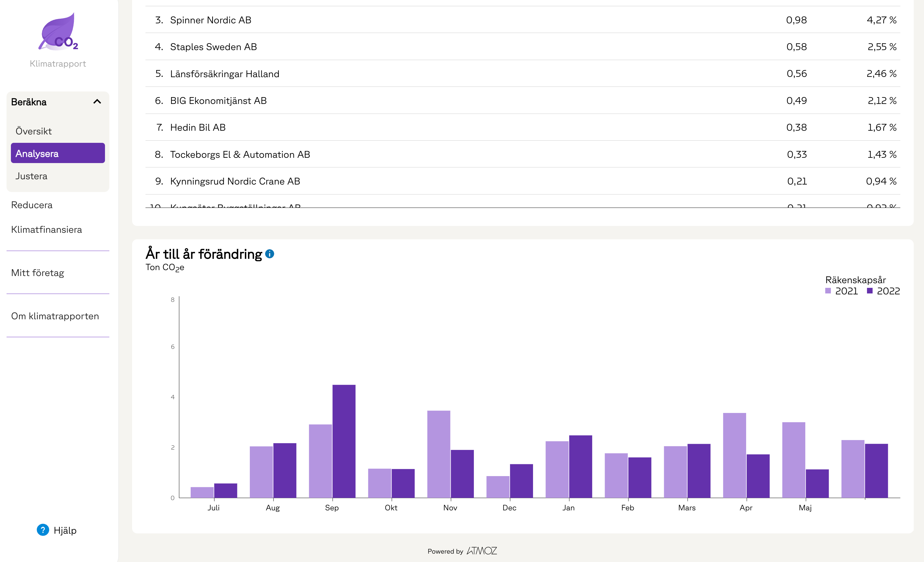This screenshot has width=924, height=562.
Task: Click the light November 2021 bar
Action: click(438, 454)
